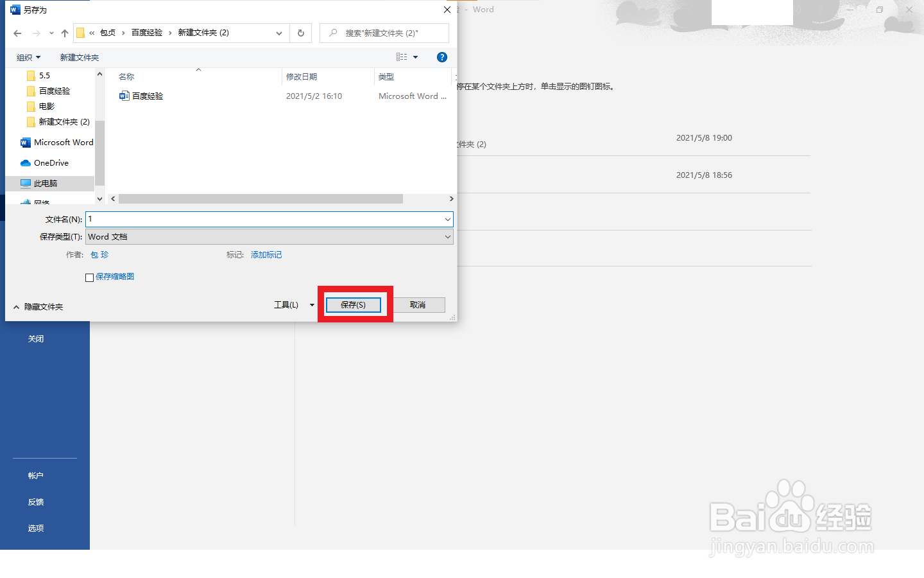Sort by the 类型 column header
Screen dimensions: 924x578
click(x=386, y=77)
